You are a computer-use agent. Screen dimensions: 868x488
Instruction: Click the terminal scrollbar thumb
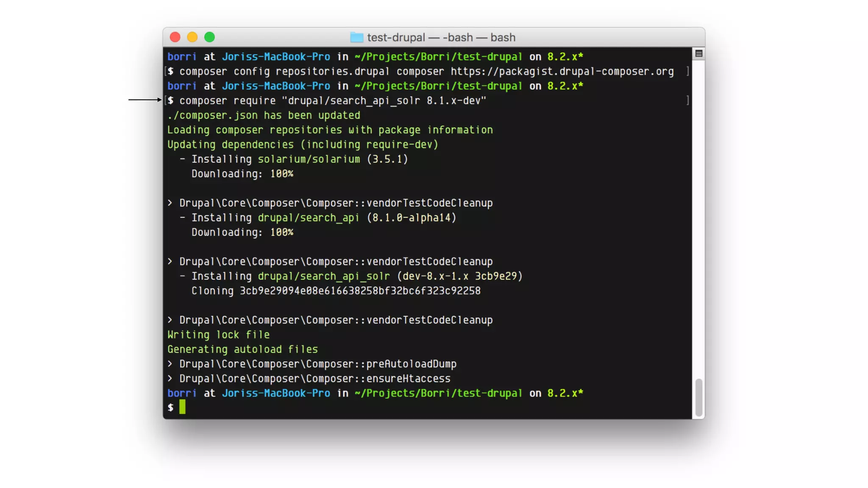coord(698,397)
